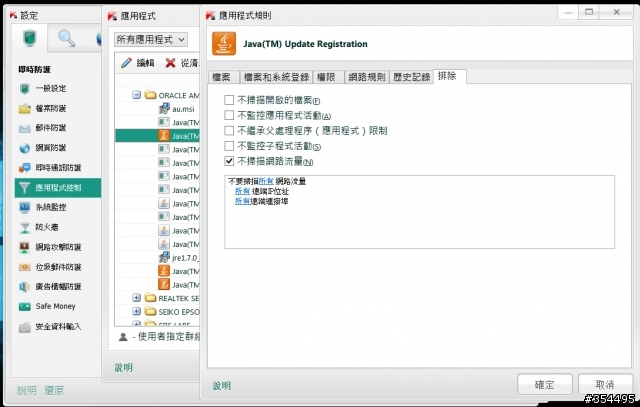
Task: Select the jre1.7.0 tree row
Action: pos(158,258)
